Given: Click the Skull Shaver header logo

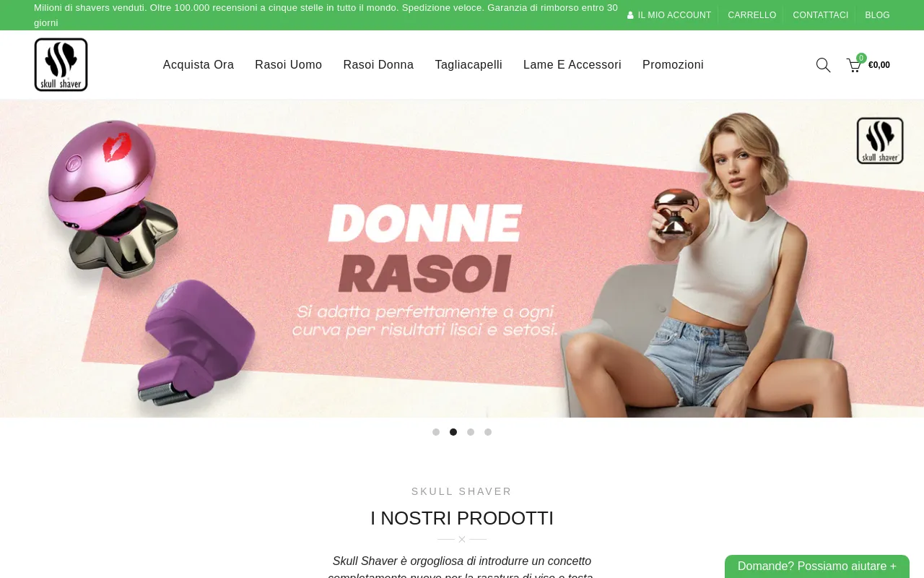Looking at the screenshot, I should tap(61, 65).
